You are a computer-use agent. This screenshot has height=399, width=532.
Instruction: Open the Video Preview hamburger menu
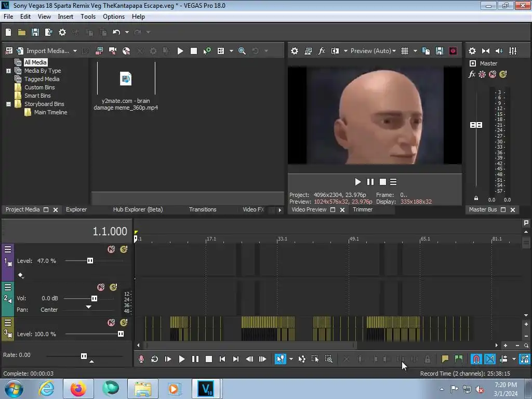coord(393,182)
